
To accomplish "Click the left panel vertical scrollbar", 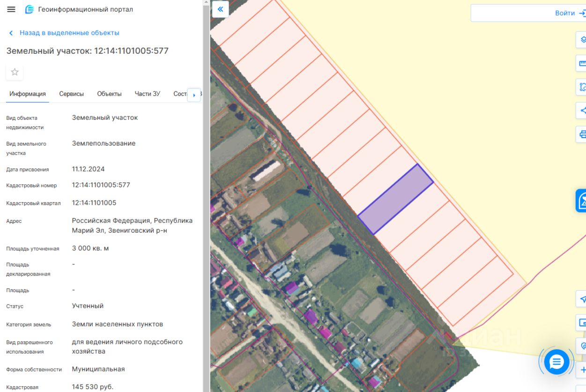I will point(206,196).
